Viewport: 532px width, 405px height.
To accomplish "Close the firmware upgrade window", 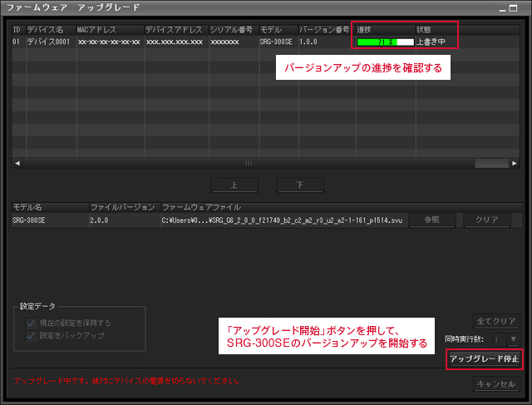I will (519, 7).
